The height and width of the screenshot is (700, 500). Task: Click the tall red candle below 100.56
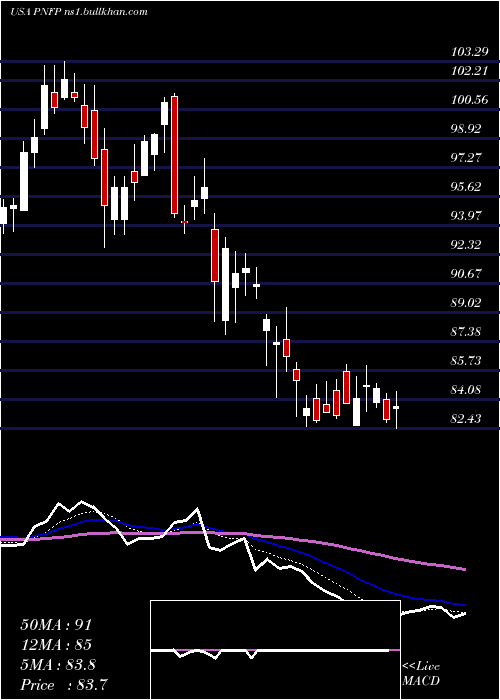pyautogui.click(x=175, y=154)
